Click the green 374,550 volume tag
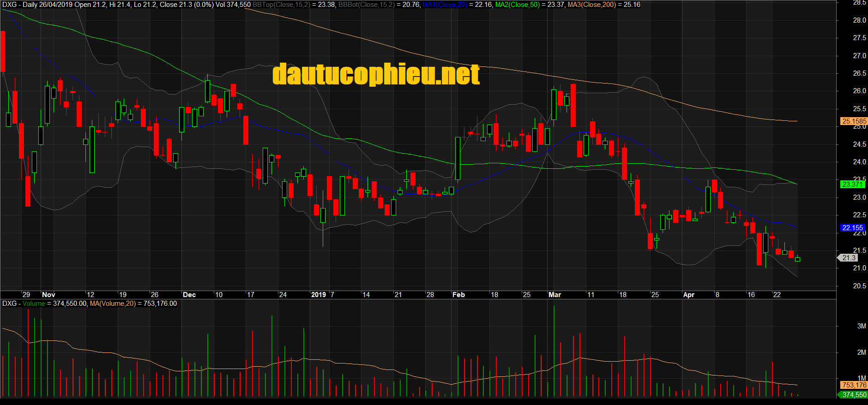Viewport: 868px width, 405px height. click(854, 395)
